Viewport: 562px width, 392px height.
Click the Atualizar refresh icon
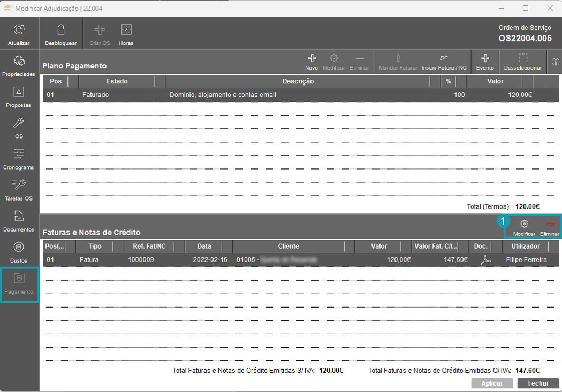(19, 29)
